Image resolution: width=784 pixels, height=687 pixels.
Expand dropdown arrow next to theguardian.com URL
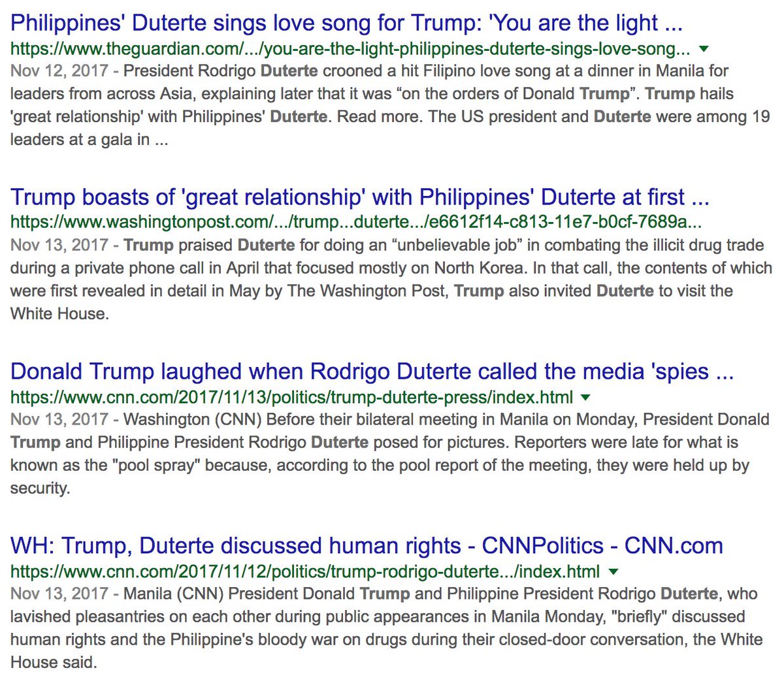pyautogui.click(x=704, y=49)
